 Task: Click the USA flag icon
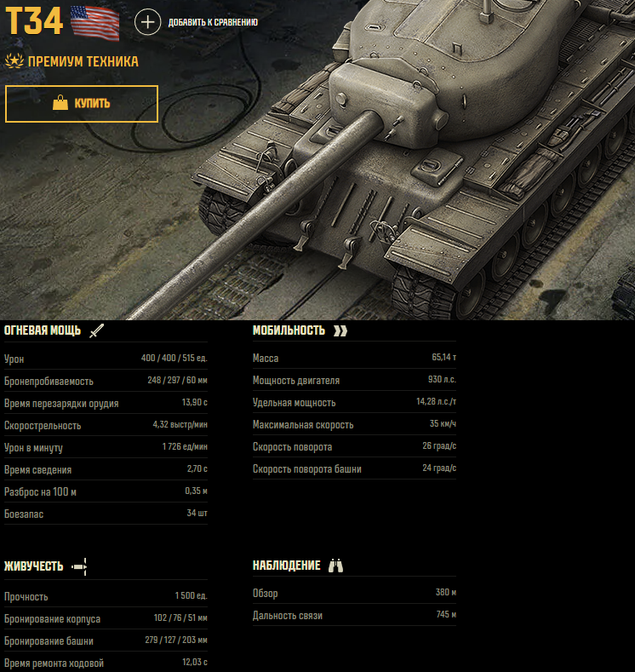pyautogui.click(x=95, y=24)
